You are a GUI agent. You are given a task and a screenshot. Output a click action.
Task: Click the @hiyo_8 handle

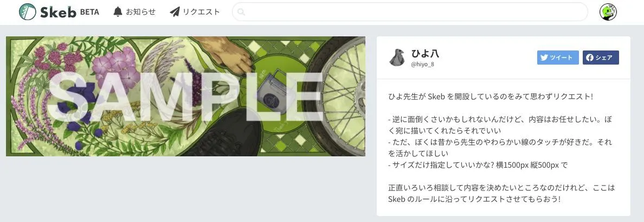[x=422, y=65]
